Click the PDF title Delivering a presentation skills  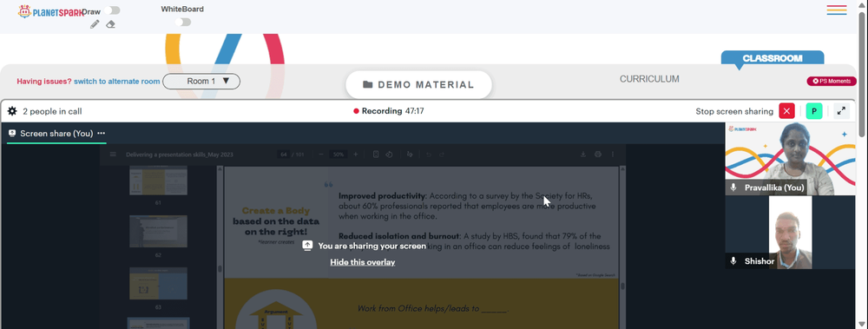(x=180, y=155)
